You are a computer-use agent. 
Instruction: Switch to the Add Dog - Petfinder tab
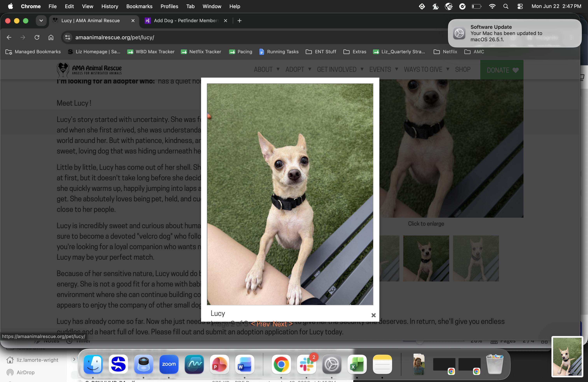[x=182, y=20]
